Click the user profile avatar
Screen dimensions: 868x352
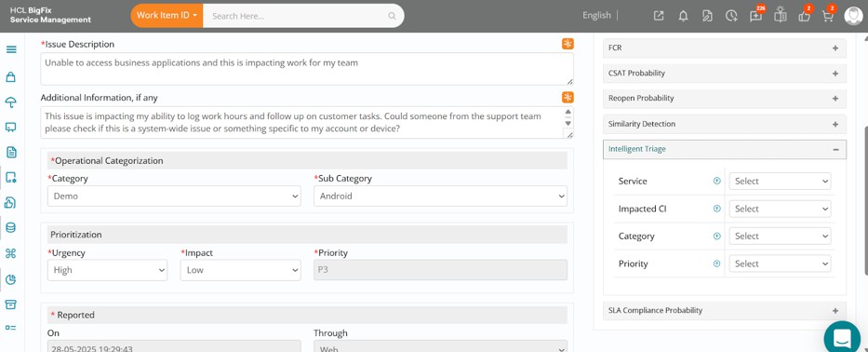pos(853,16)
